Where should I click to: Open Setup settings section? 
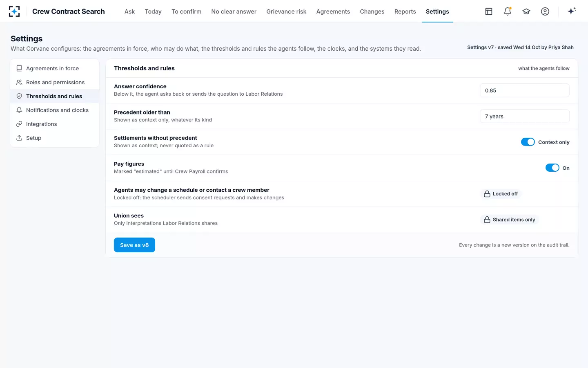pos(55,138)
